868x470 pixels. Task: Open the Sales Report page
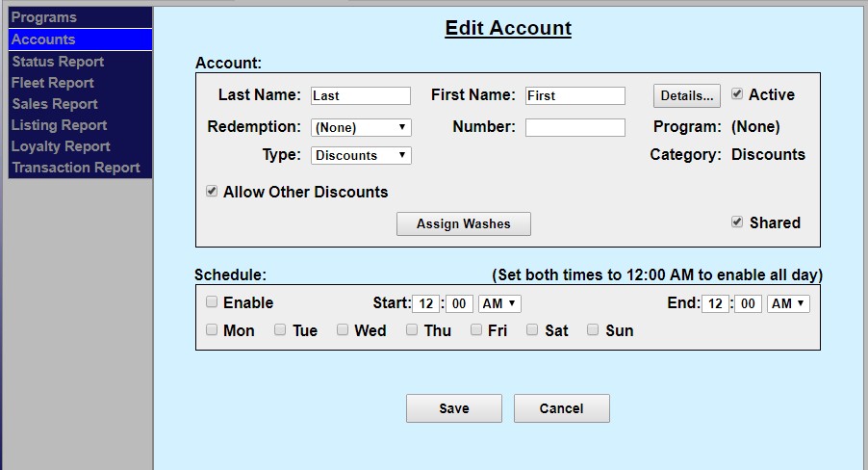click(x=55, y=104)
